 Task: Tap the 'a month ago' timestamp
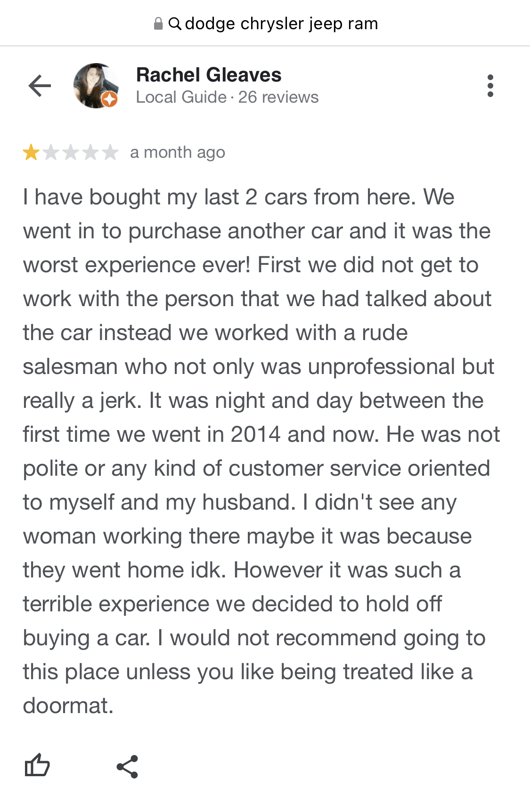click(178, 153)
